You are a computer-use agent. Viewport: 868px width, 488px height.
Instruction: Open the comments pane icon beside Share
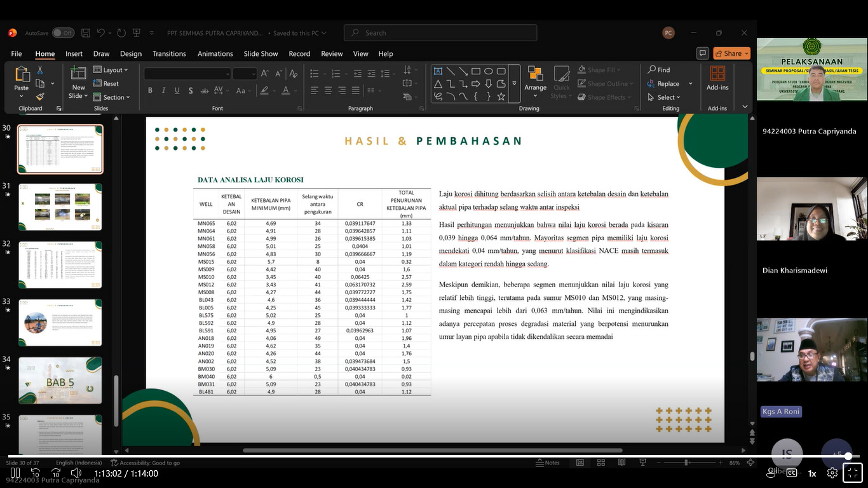pyautogui.click(x=702, y=53)
